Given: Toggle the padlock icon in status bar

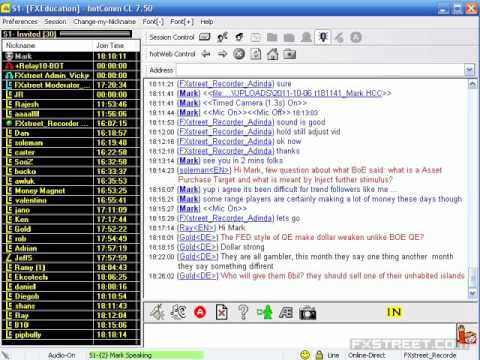Looking at the screenshot, I should tap(319, 355).
